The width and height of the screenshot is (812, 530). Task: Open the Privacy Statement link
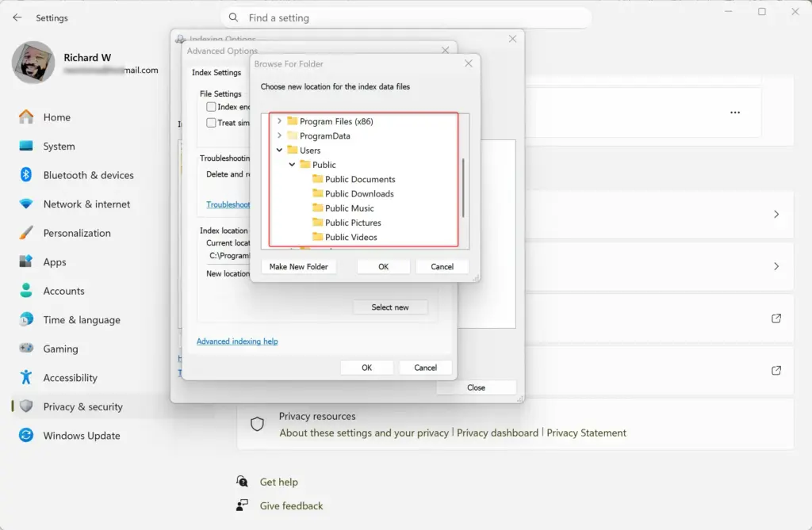[x=586, y=433]
